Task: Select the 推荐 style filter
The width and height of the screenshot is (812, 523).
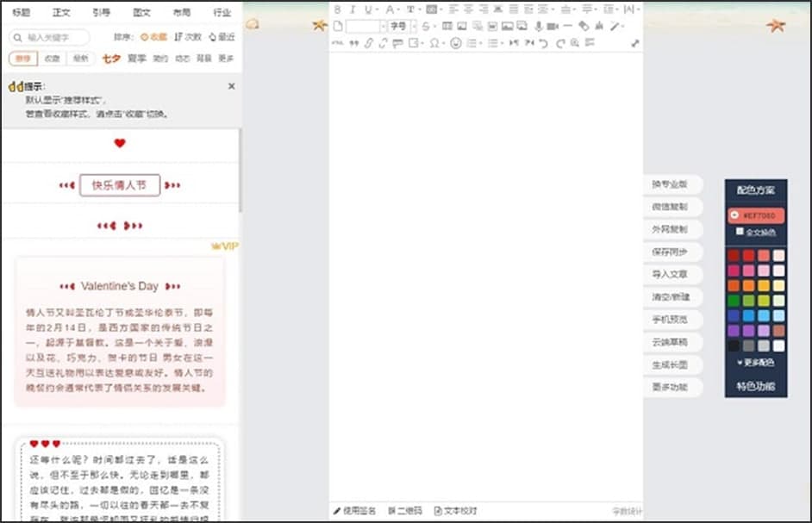Action: 23,59
